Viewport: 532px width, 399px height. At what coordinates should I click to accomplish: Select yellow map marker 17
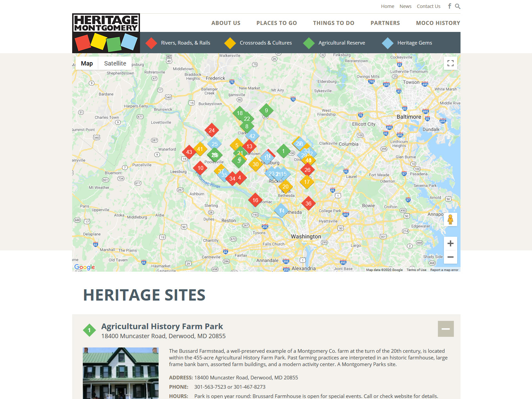tap(307, 182)
